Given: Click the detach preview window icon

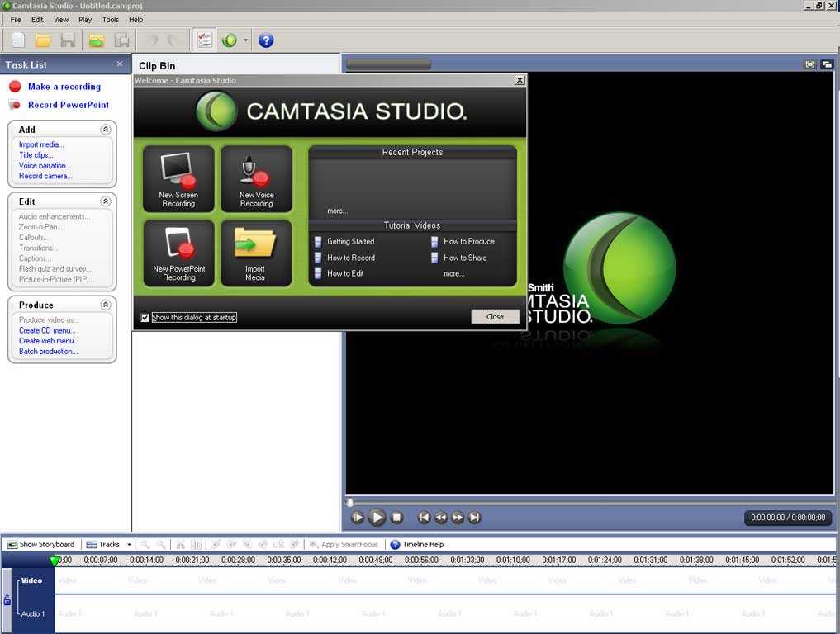Looking at the screenshot, I should (827, 64).
